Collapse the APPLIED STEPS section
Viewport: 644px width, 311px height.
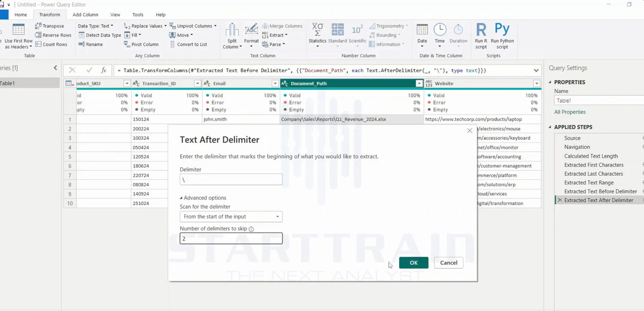pyautogui.click(x=551, y=127)
